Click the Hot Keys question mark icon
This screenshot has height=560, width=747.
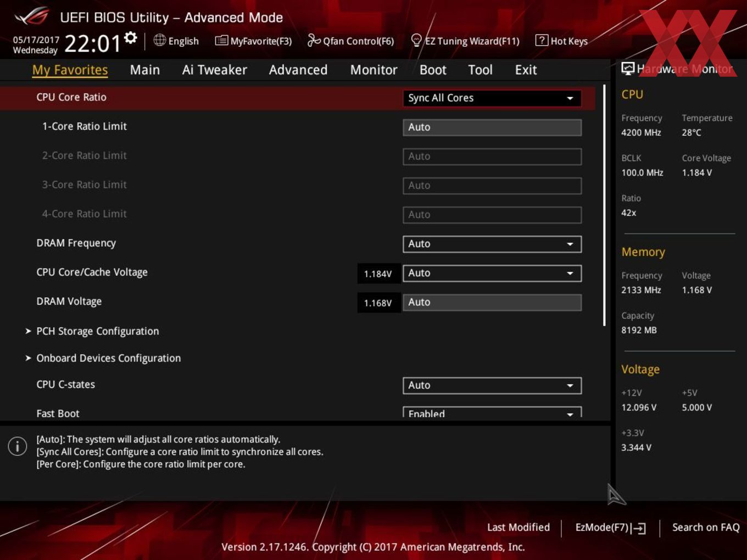pos(542,40)
